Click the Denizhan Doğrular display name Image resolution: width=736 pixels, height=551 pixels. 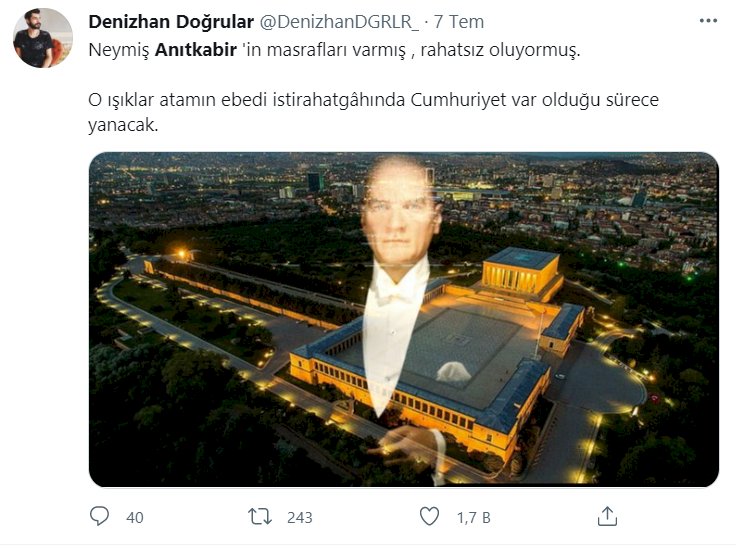coord(171,22)
